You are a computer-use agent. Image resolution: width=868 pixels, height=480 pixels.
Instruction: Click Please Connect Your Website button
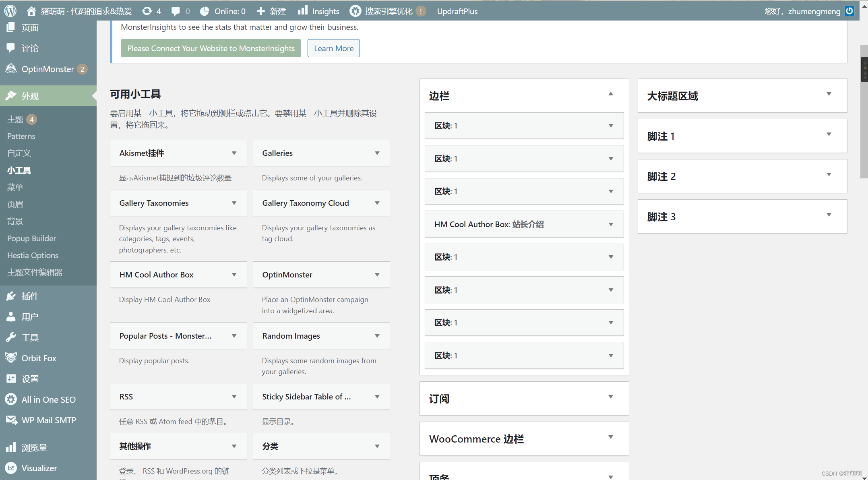point(211,48)
